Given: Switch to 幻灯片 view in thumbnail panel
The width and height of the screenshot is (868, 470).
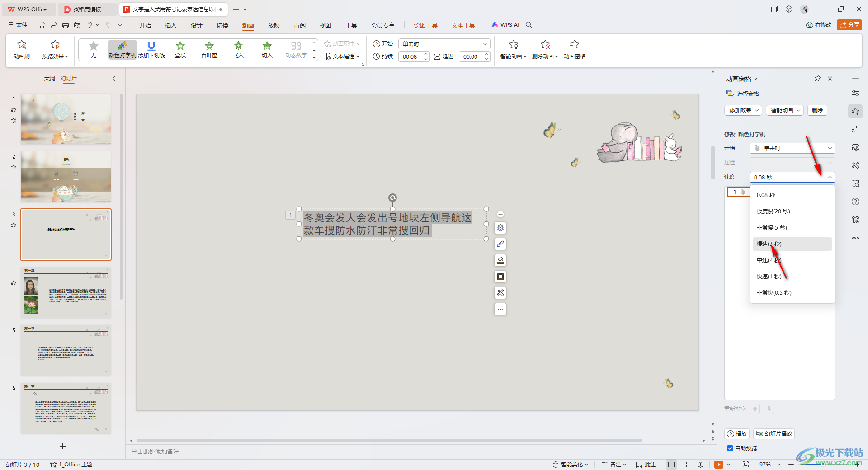Looking at the screenshot, I should [x=69, y=79].
